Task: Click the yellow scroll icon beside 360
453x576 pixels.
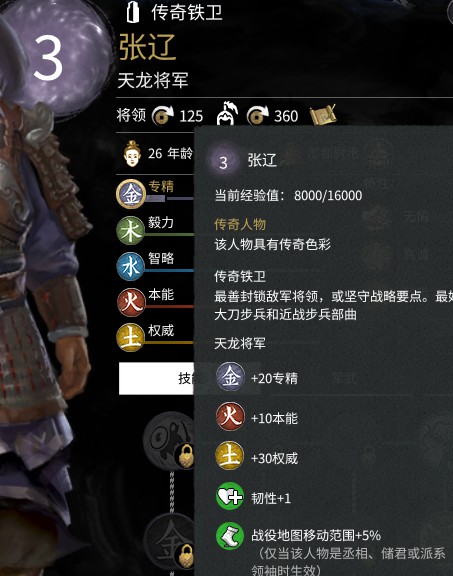Action: click(323, 115)
